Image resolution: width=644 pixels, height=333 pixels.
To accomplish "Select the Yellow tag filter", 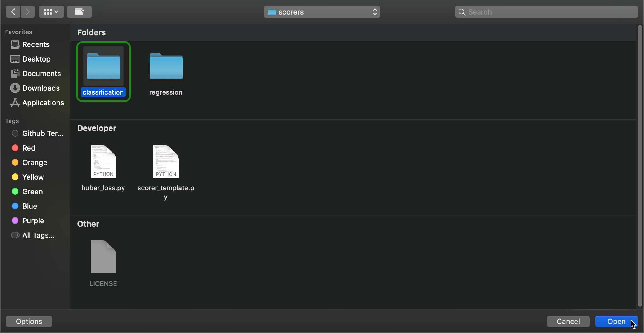I will (x=33, y=177).
